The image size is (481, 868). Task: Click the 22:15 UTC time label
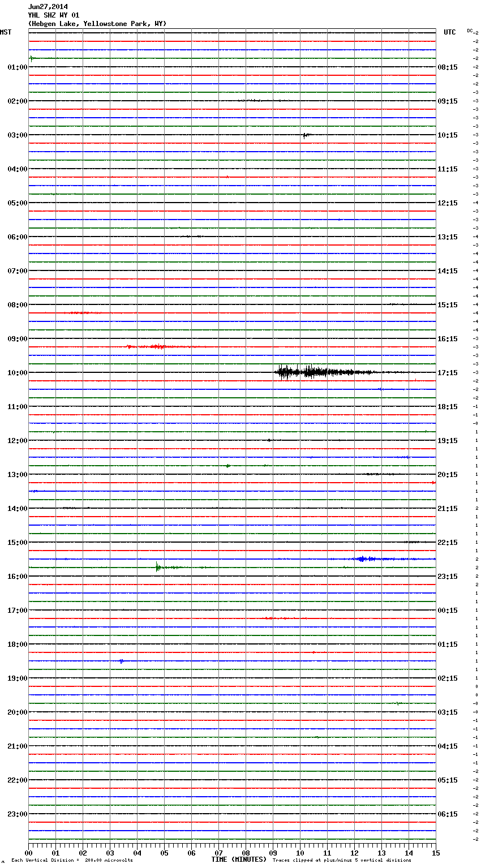pos(448,543)
